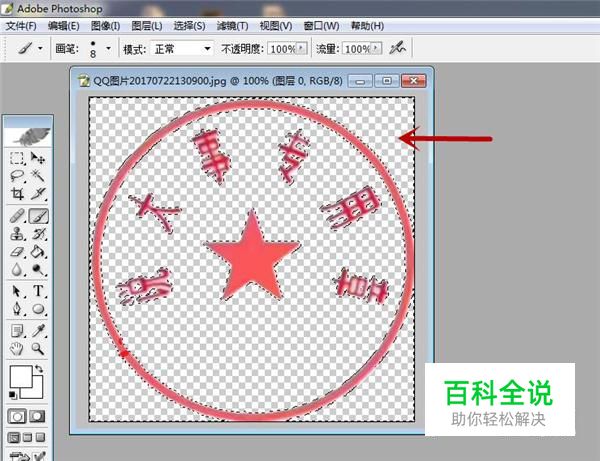This screenshot has width=600, height=461.
Task: Select the Blur tool
Action: point(17,270)
